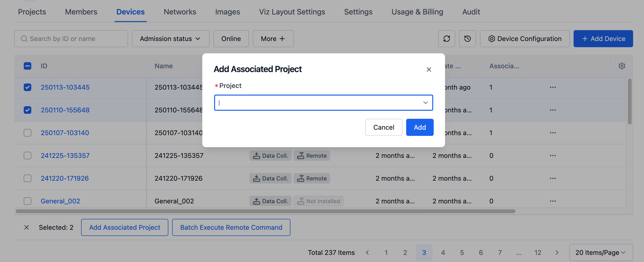Click Remote badge in 241225-135357 row
Image resolution: width=644 pixels, height=262 pixels.
312,156
